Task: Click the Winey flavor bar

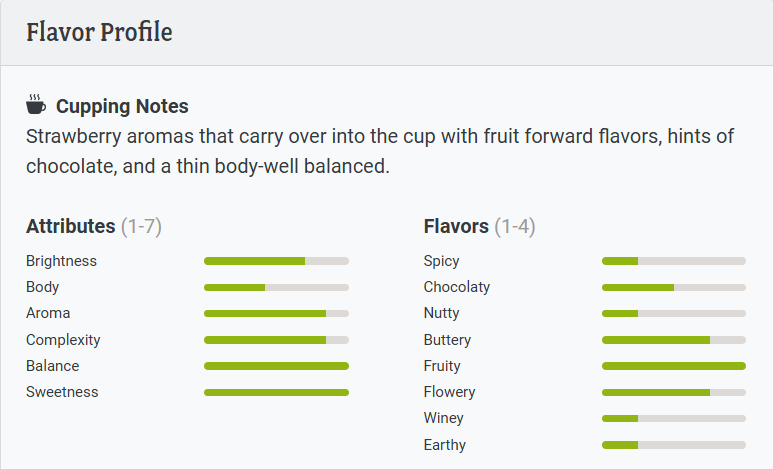Action: click(x=673, y=418)
